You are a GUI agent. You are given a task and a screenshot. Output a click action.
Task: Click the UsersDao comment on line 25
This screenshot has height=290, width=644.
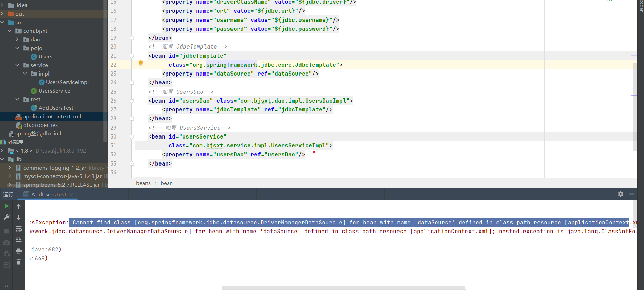coord(181,92)
